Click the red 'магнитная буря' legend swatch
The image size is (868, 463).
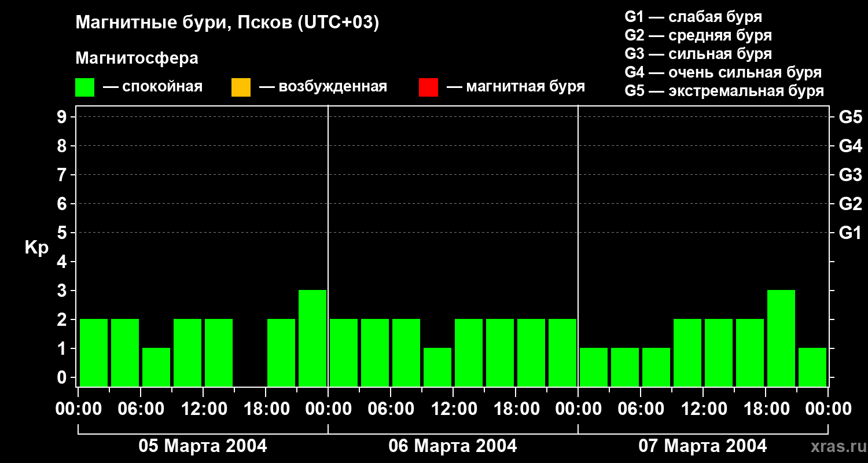click(428, 87)
